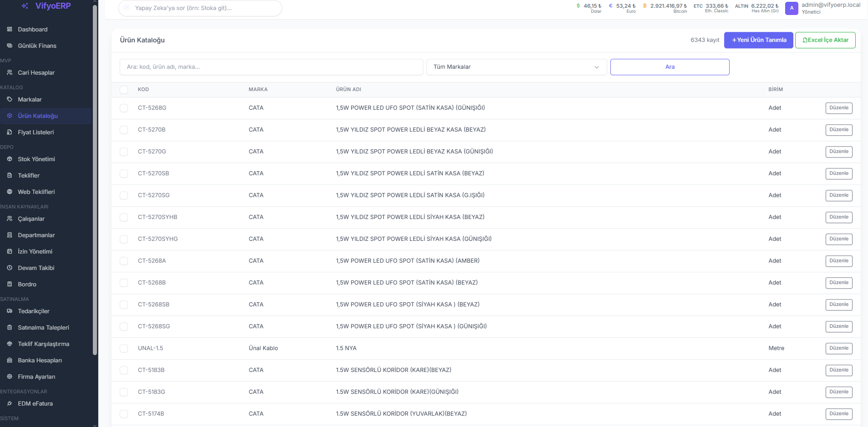Click the ALTIN gold price ticker
Image resolution: width=868 pixels, height=427 pixels.
point(757,8)
